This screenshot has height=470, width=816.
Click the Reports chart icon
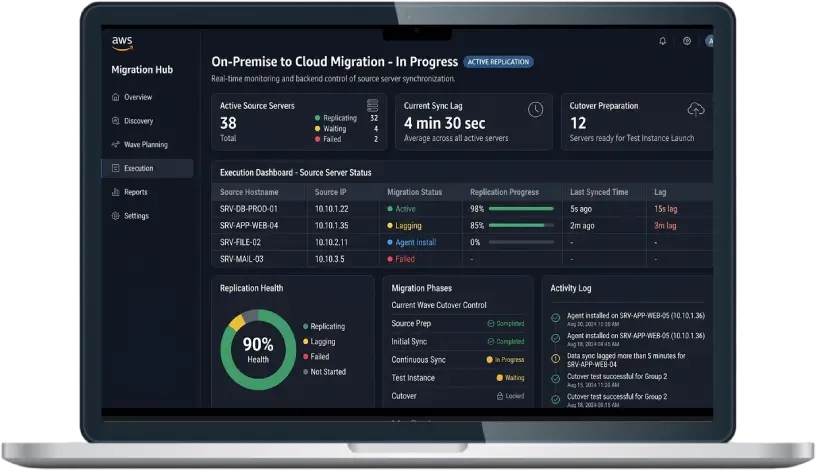[116, 192]
